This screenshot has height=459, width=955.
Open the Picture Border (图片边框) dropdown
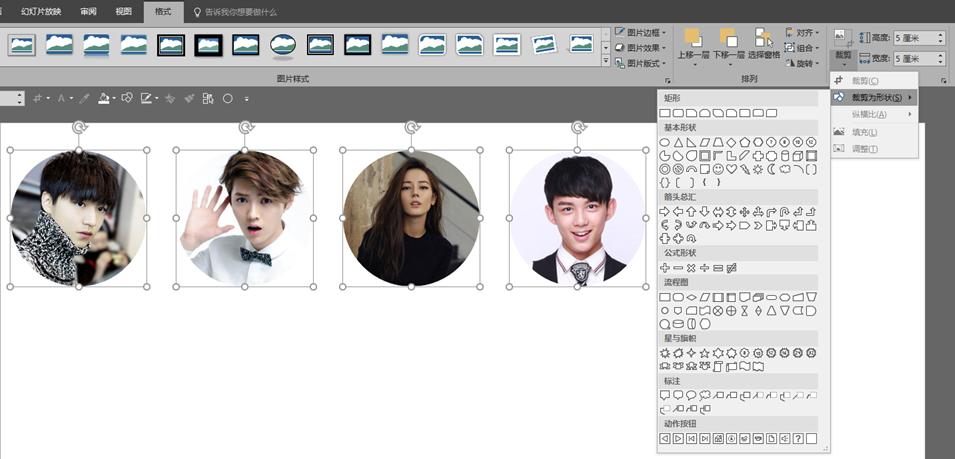point(642,32)
